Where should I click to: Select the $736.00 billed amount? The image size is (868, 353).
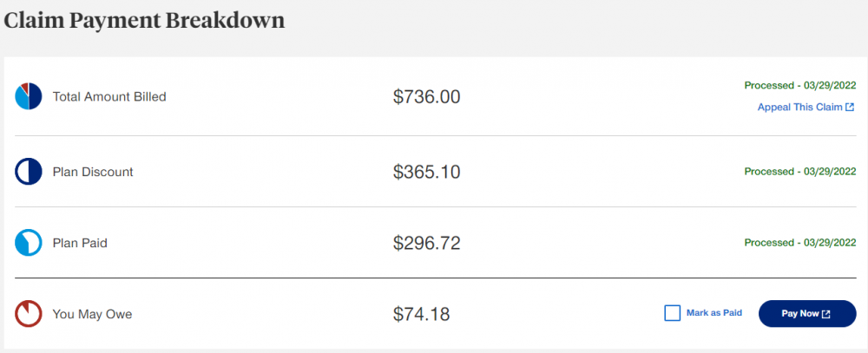coord(426,96)
